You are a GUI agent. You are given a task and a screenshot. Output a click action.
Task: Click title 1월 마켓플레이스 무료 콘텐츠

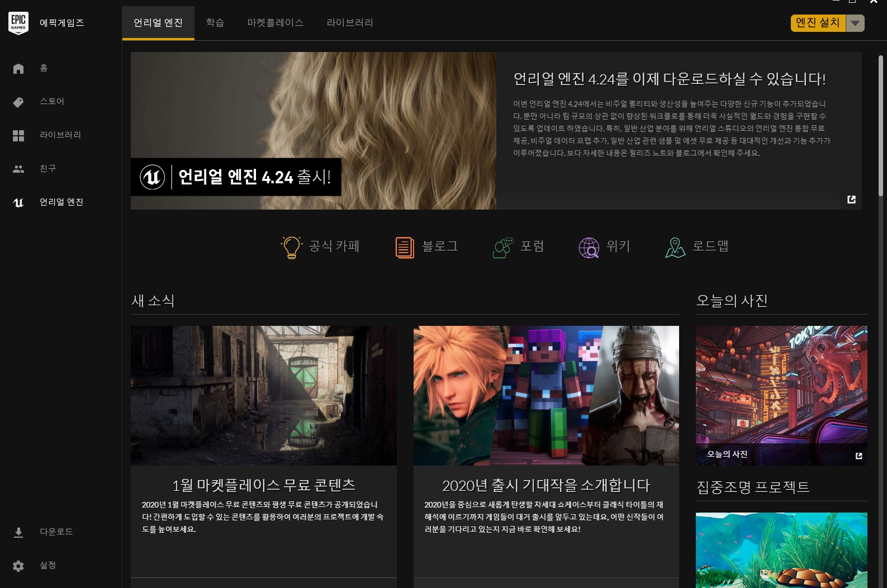click(x=264, y=485)
